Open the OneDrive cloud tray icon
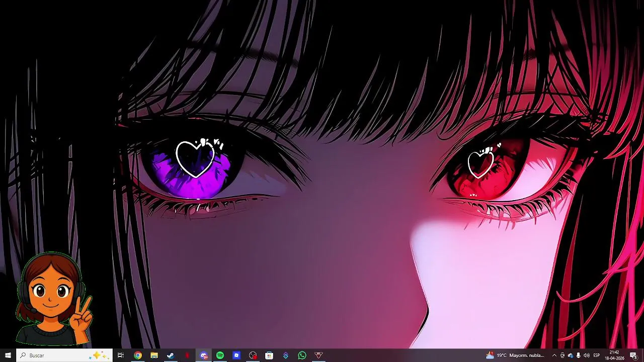This screenshot has height=362, width=644. pyautogui.click(x=570, y=355)
